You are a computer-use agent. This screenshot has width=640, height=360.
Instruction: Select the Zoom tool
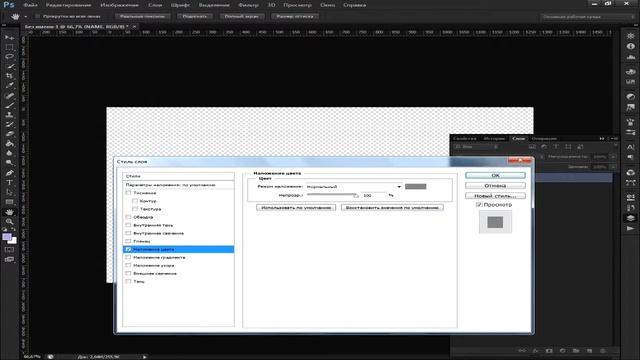9,222
